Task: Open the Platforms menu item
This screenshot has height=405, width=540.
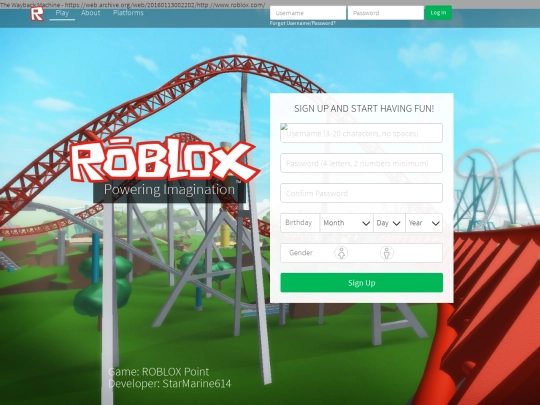Action: [x=128, y=13]
